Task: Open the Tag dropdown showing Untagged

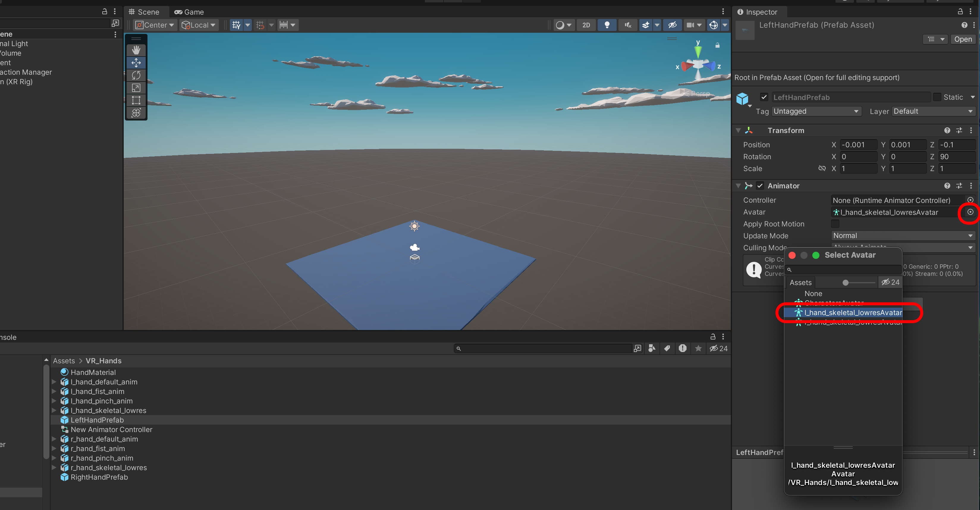Action: pyautogui.click(x=816, y=111)
